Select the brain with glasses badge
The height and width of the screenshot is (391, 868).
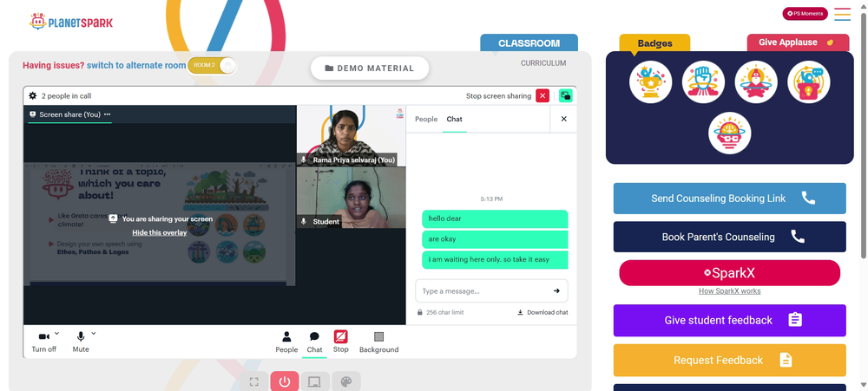[730, 134]
